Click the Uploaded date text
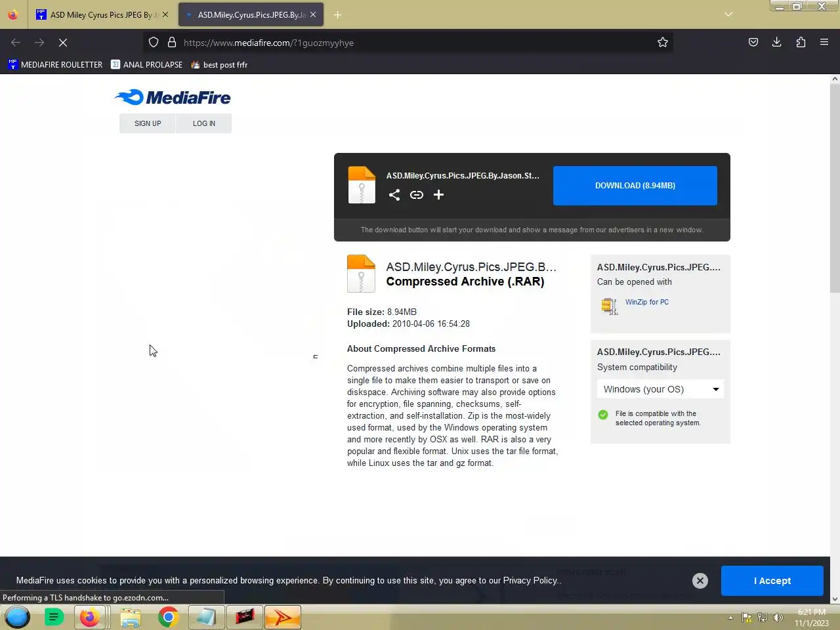 click(408, 324)
